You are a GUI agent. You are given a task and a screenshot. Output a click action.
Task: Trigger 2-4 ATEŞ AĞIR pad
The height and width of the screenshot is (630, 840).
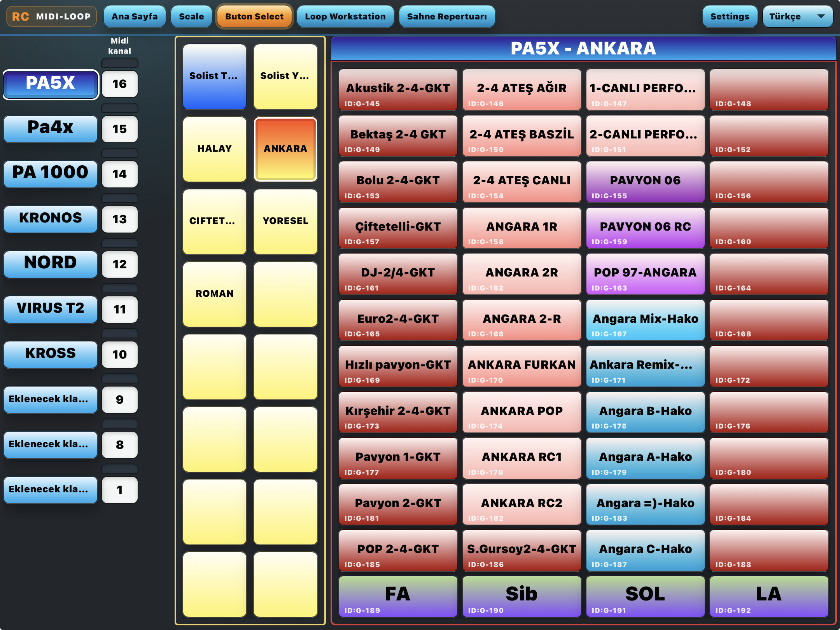pos(521,90)
